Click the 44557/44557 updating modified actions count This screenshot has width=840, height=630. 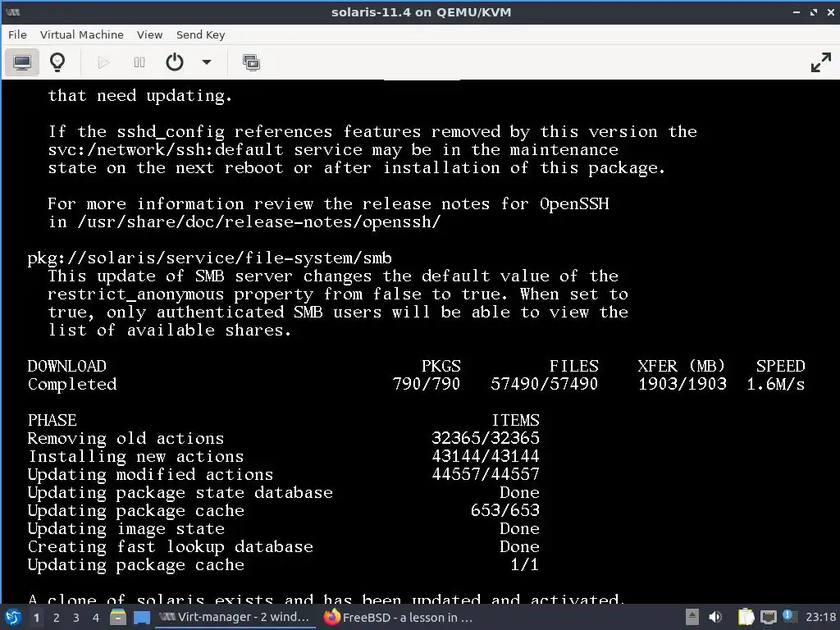tap(486, 474)
